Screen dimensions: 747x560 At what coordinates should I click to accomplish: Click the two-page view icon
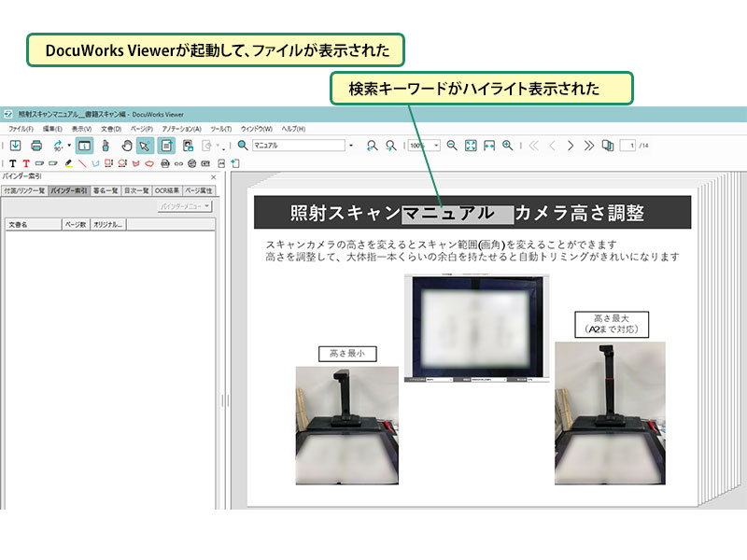(608, 146)
